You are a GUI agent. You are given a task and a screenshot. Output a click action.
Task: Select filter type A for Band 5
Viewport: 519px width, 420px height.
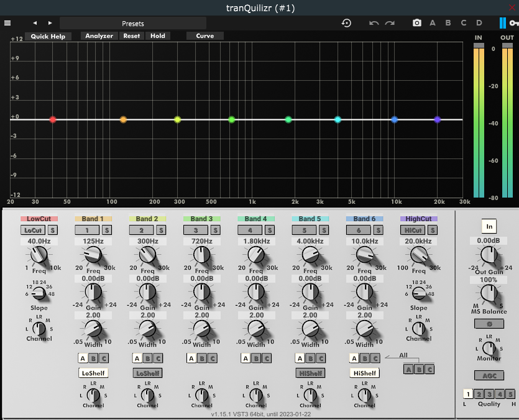300,358
